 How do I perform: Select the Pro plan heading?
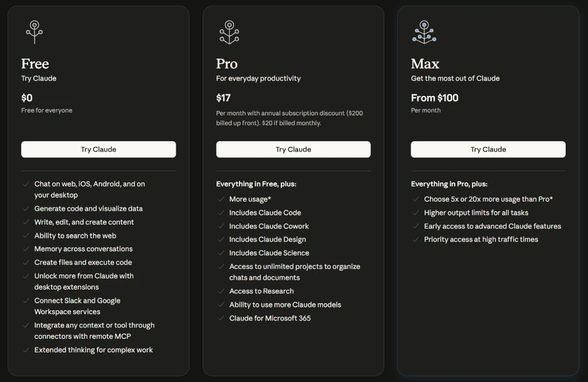click(x=227, y=64)
